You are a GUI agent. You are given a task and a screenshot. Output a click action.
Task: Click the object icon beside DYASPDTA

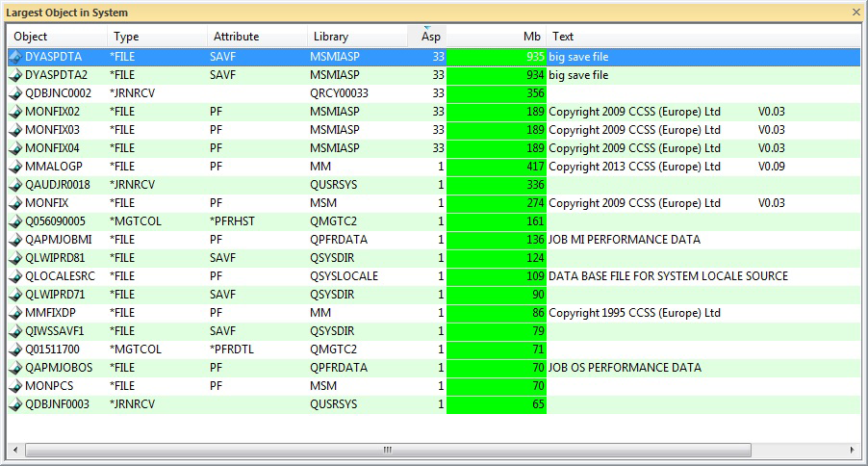click(14, 57)
